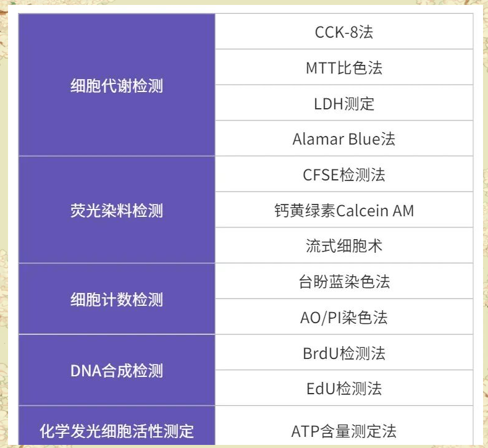The height and width of the screenshot is (448, 488).
Task: Click the 流式细胞术 row
Action: coord(344,245)
